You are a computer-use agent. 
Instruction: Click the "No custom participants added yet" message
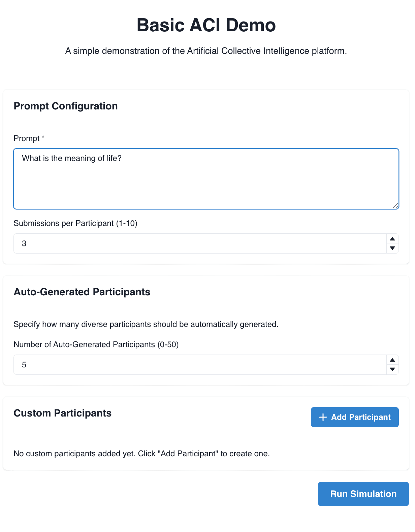tap(141, 454)
